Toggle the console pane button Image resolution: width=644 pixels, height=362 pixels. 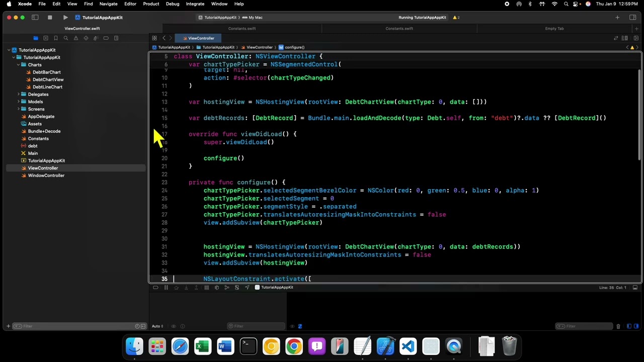[635, 326]
